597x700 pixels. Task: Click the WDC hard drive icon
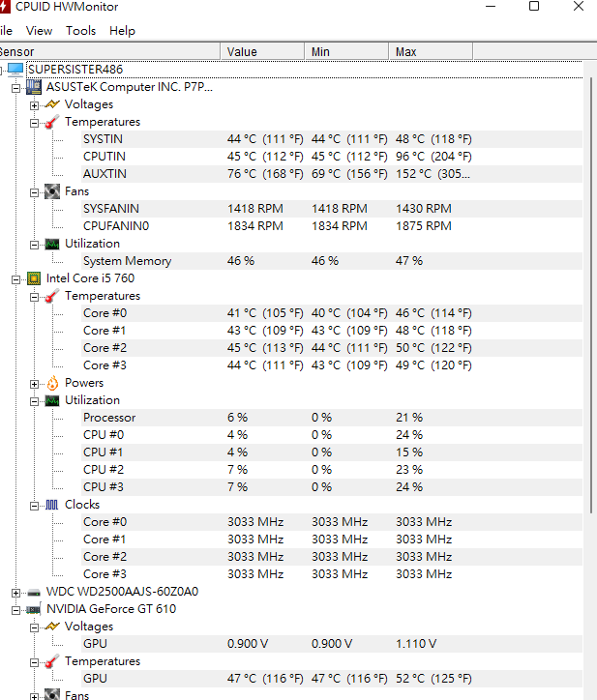click(34, 593)
